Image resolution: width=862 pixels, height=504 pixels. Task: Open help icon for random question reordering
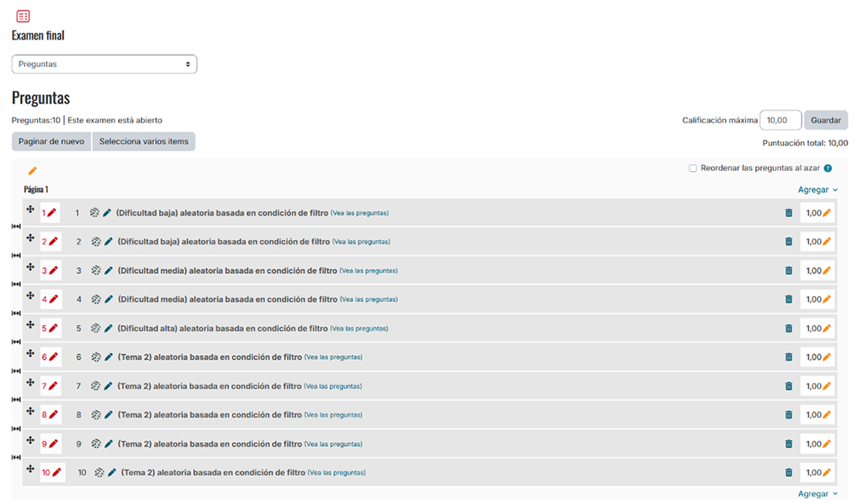pos(828,169)
